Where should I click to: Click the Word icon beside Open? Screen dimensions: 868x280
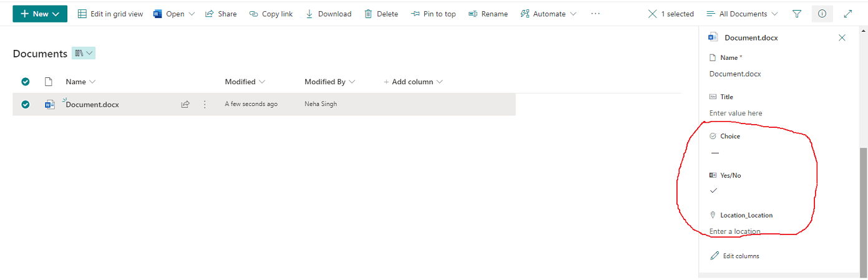click(x=157, y=14)
